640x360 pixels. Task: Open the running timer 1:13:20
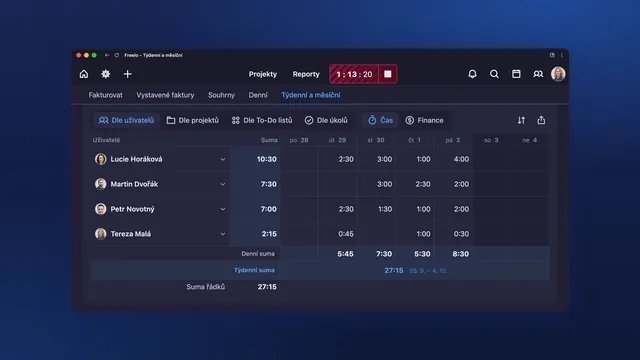354,74
